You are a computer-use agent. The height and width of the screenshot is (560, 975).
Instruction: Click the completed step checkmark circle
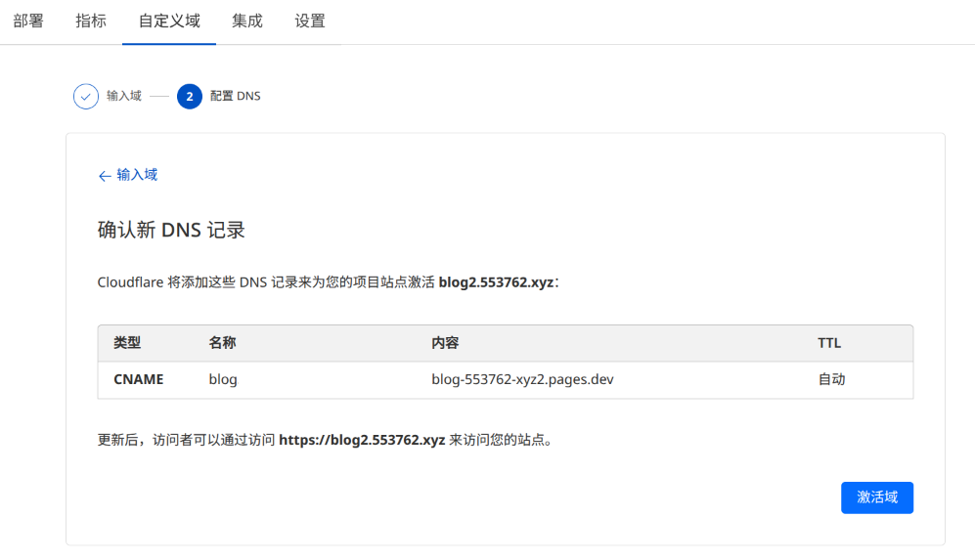point(86,96)
